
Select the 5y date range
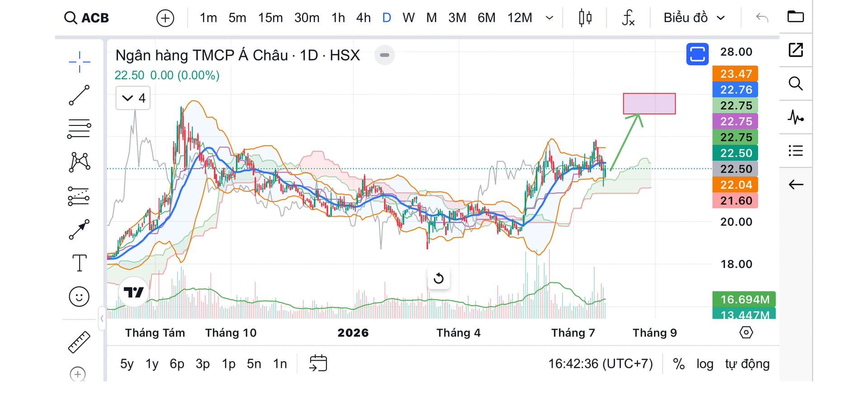tap(127, 364)
